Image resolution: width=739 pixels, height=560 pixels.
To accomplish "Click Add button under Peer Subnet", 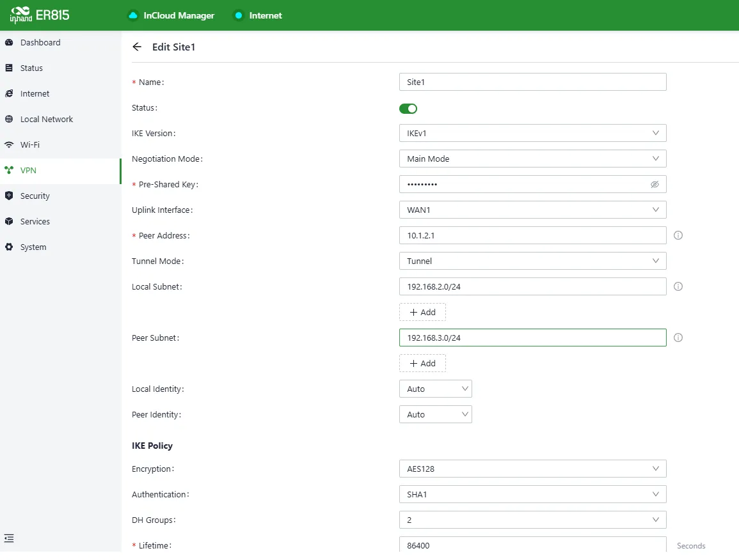I will pyautogui.click(x=422, y=363).
